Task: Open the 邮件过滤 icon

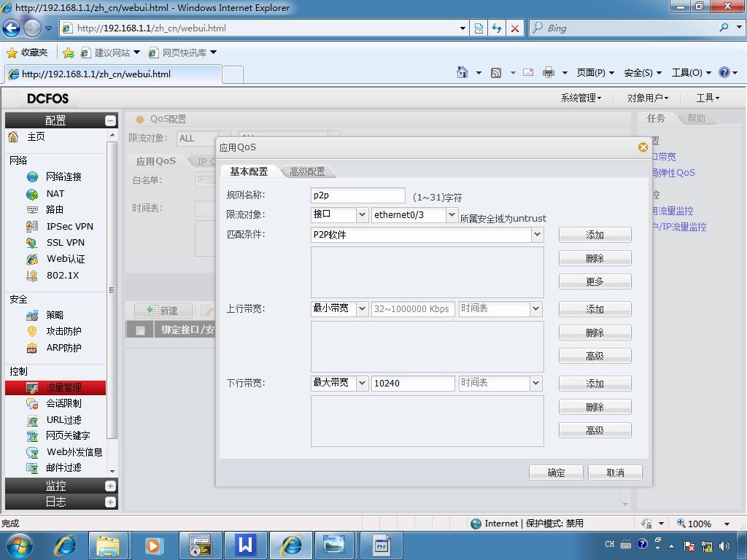Action: [x=32, y=468]
